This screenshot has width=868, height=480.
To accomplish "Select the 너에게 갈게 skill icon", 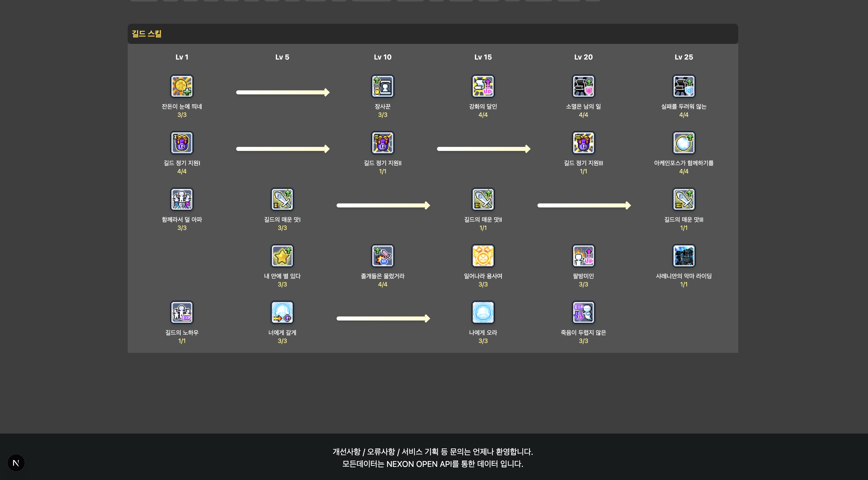I will coord(282,312).
